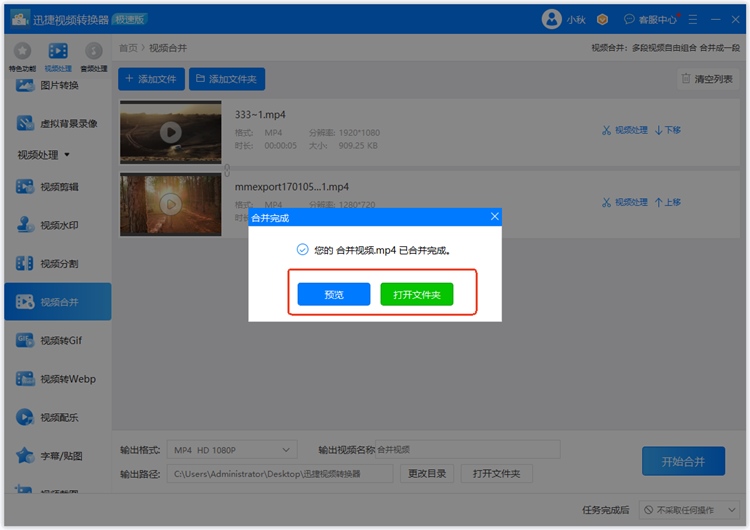The height and width of the screenshot is (530, 750).
Task: Click 首页 breadcrumb
Action: [x=128, y=48]
